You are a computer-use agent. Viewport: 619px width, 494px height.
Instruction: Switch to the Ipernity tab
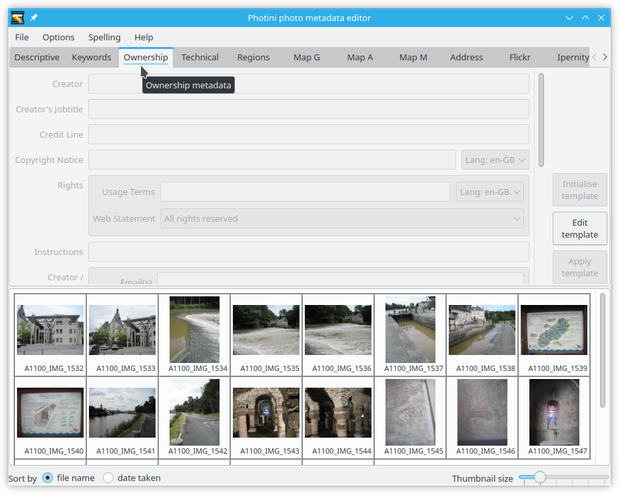pyautogui.click(x=572, y=57)
